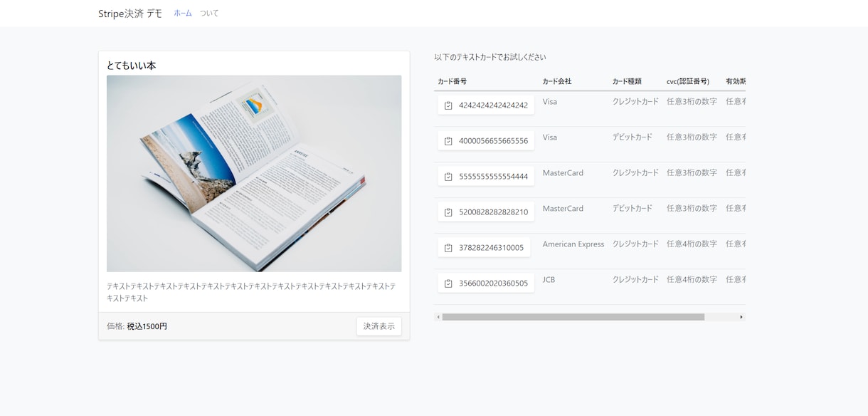Click the カード会社 column header

(557, 81)
